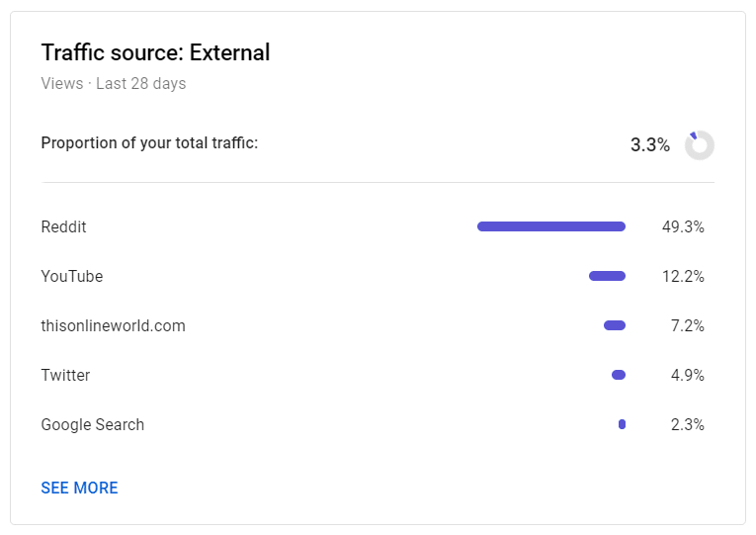
Task: Click the Google Search traffic bar
Action: tap(622, 424)
